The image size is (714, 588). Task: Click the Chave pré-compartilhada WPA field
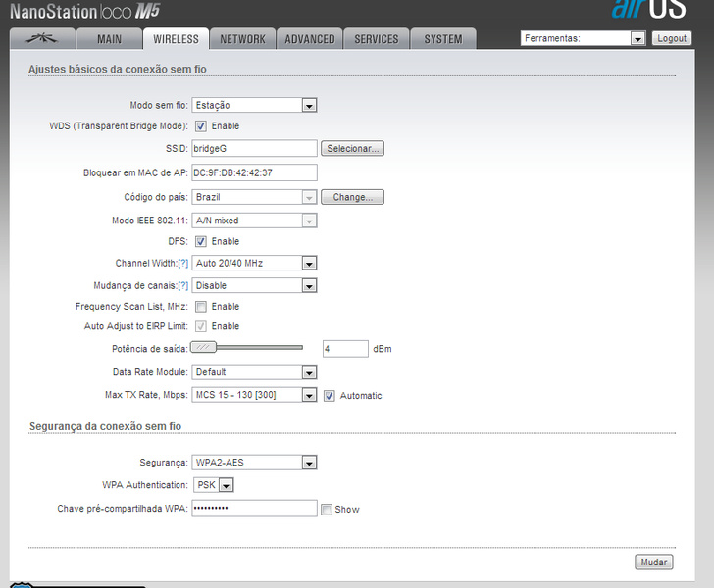coord(254,509)
